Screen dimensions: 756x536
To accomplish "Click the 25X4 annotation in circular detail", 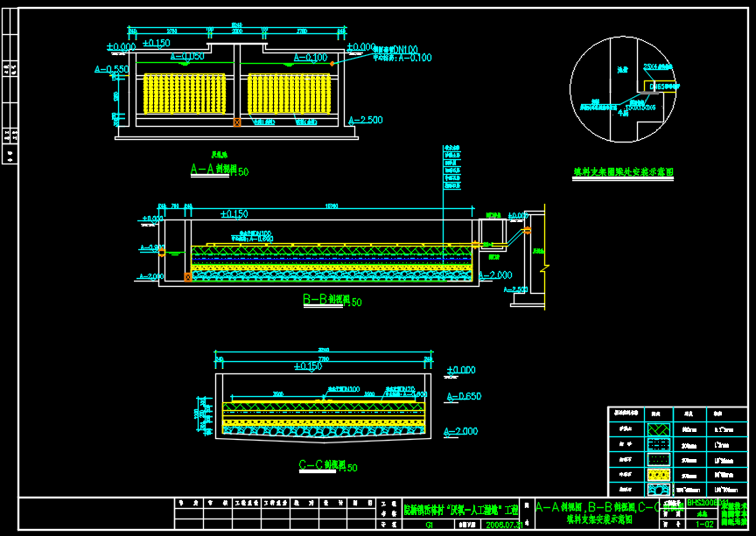I will point(658,67).
